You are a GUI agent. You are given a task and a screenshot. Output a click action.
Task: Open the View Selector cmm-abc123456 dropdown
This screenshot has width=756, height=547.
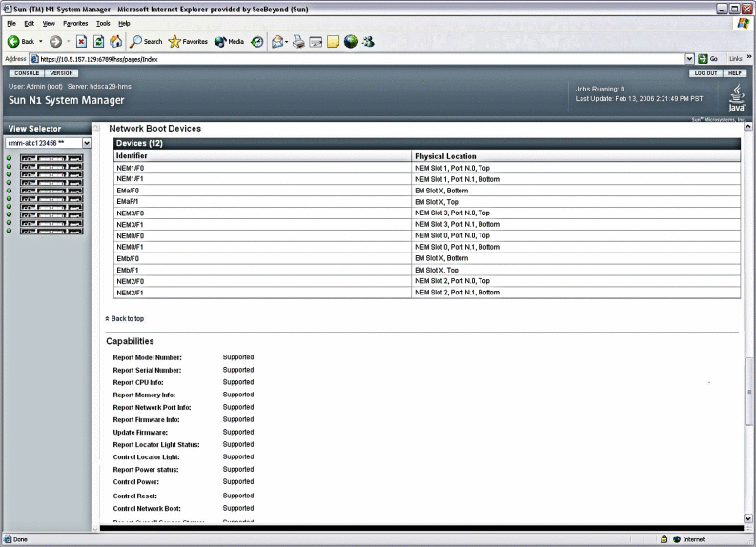pos(48,143)
